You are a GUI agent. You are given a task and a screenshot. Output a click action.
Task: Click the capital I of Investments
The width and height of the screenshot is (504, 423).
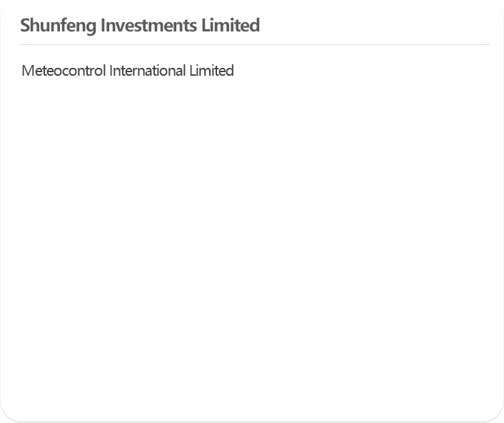[x=104, y=25]
